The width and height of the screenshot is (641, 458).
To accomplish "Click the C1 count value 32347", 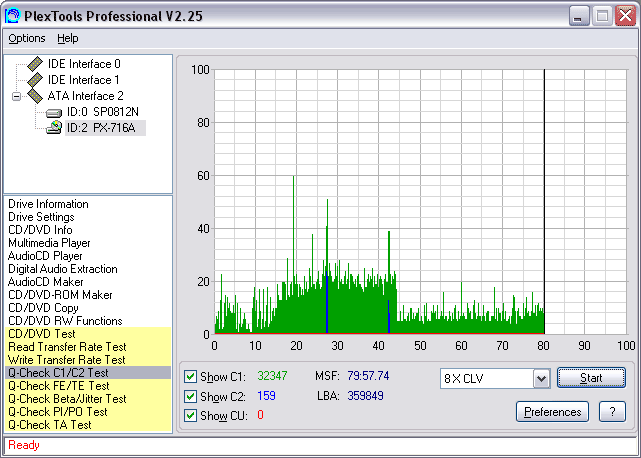I will pos(272,376).
